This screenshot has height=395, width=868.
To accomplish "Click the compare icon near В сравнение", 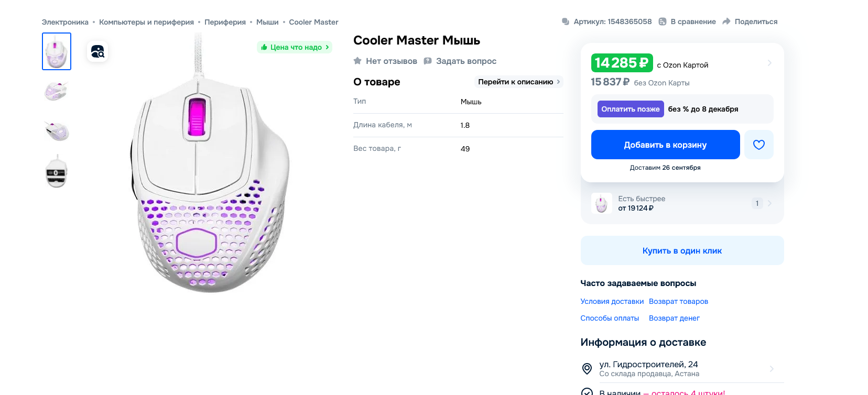I will tap(663, 21).
